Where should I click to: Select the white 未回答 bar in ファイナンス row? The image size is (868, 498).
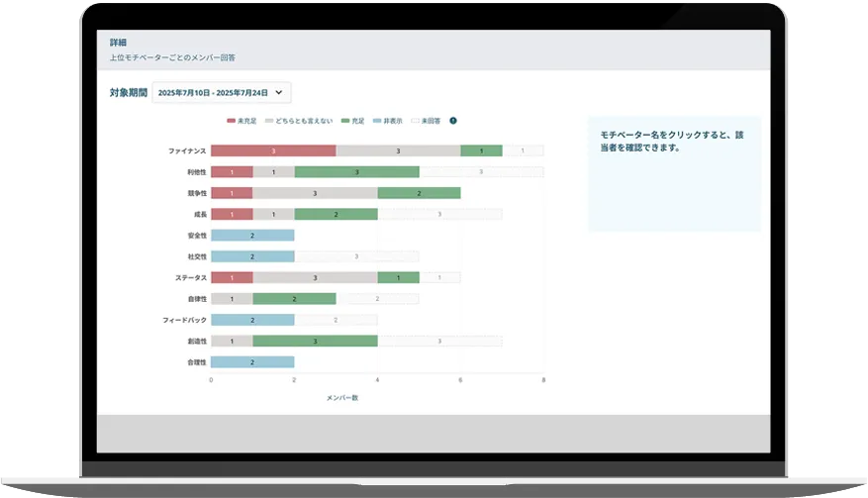[523, 150]
